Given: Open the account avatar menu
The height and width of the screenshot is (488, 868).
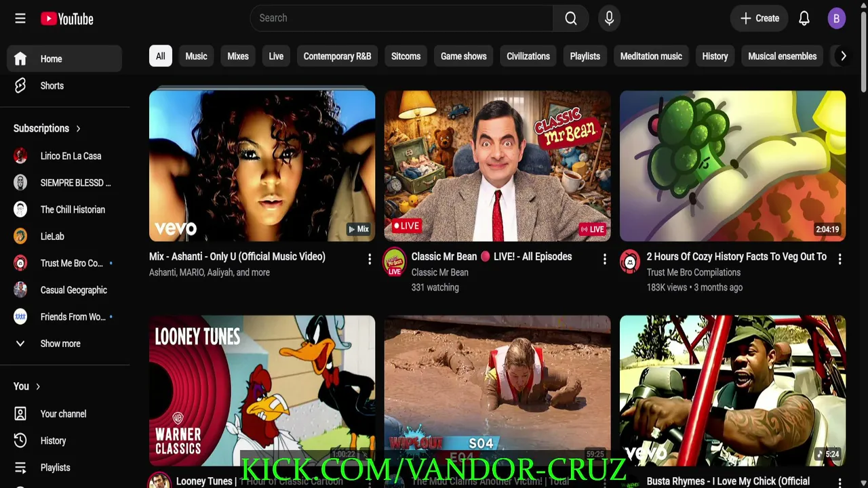Looking at the screenshot, I should pos(836,18).
